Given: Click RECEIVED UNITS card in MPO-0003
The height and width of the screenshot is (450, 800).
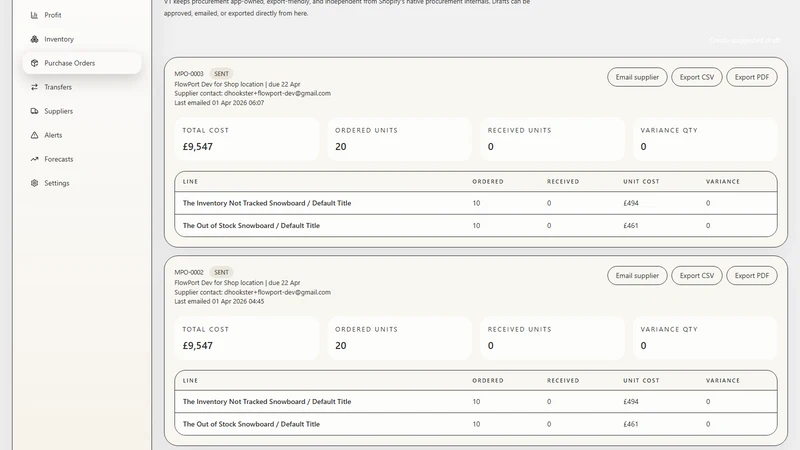Looking at the screenshot, I should click(552, 139).
